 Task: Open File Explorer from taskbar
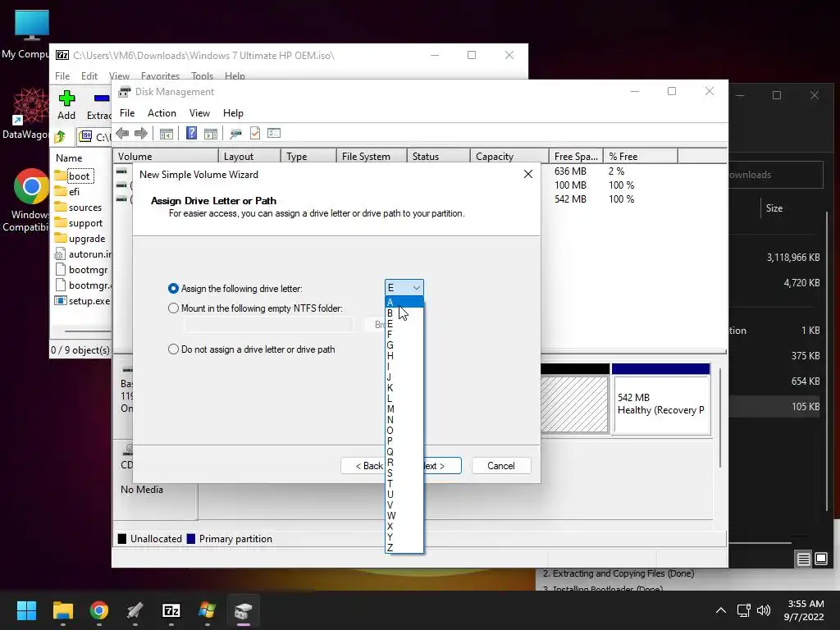tap(62, 610)
